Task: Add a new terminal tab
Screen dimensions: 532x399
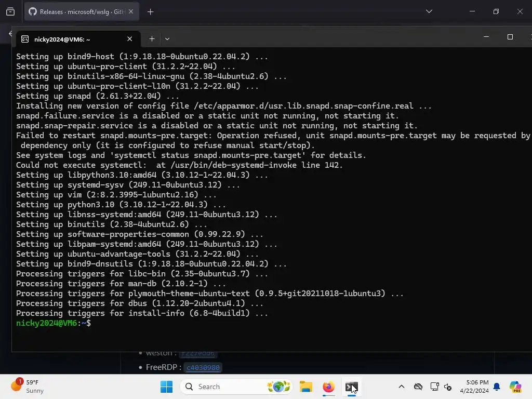Action: tap(152, 39)
